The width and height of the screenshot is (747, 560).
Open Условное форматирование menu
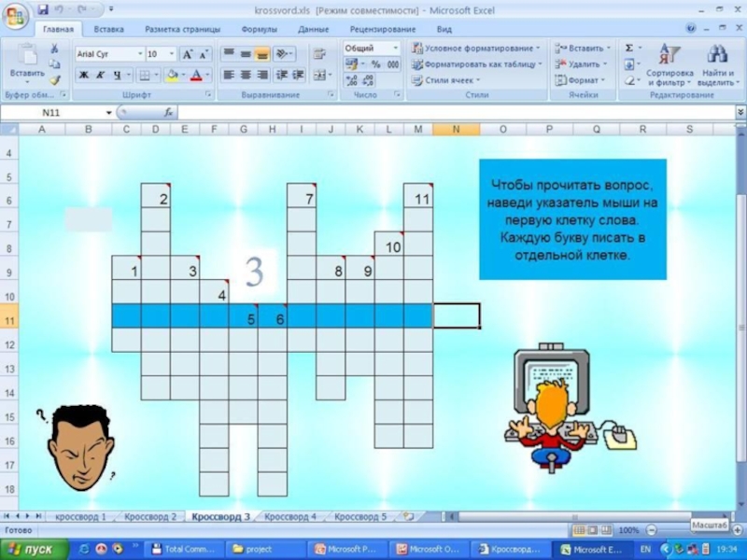[476, 49]
